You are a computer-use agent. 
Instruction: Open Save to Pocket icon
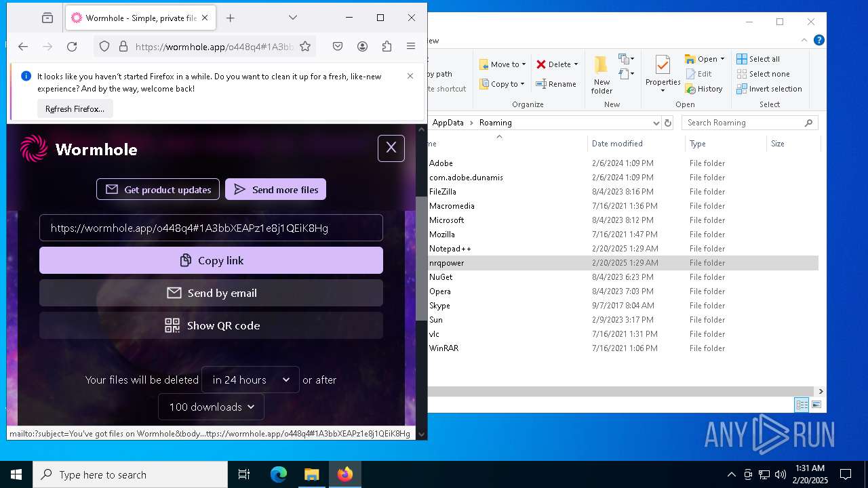[x=338, y=46]
